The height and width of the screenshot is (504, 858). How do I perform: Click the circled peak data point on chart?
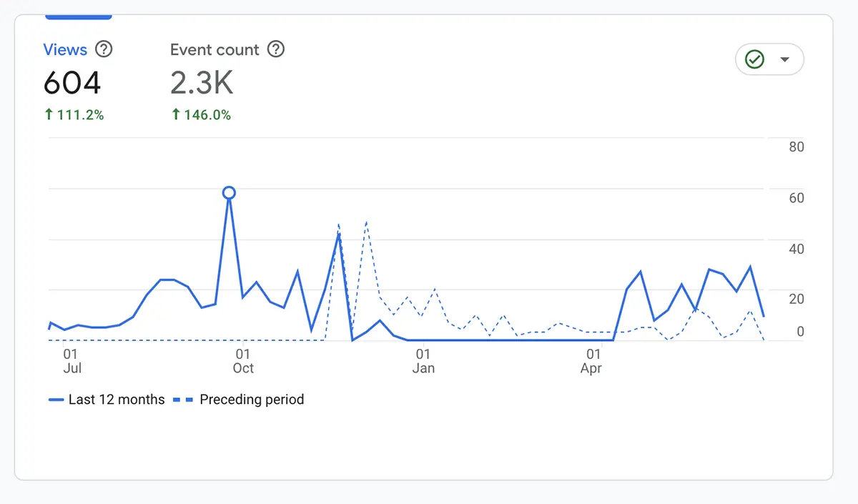pyautogui.click(x=229, y=192)
